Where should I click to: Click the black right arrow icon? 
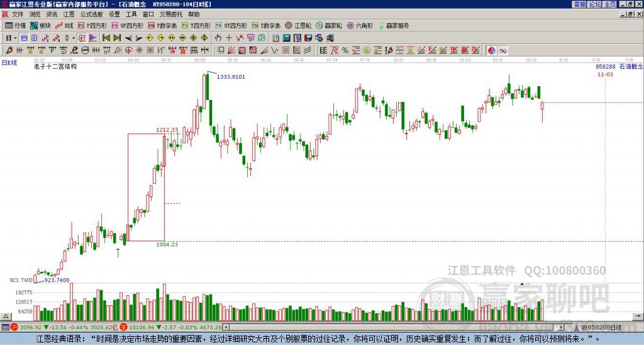[139, 38]
